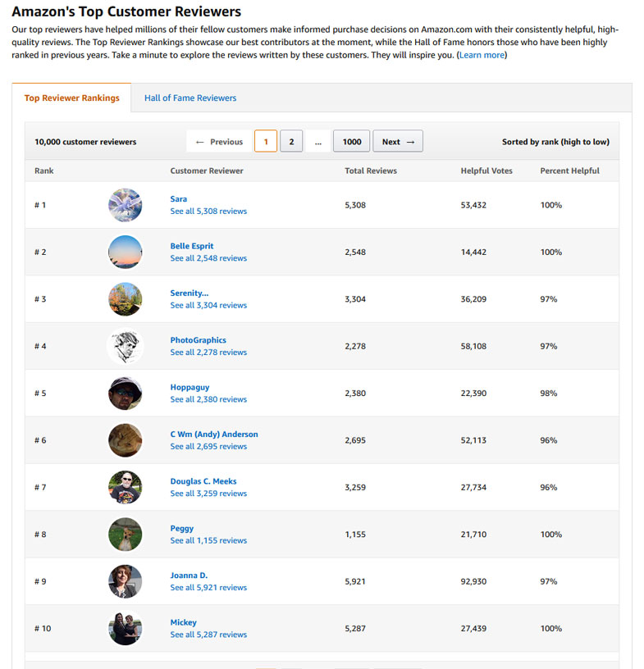Open C Wm (Andy) Anderson's profile name
The image size is (644, 669).
[x=214, y=435]
